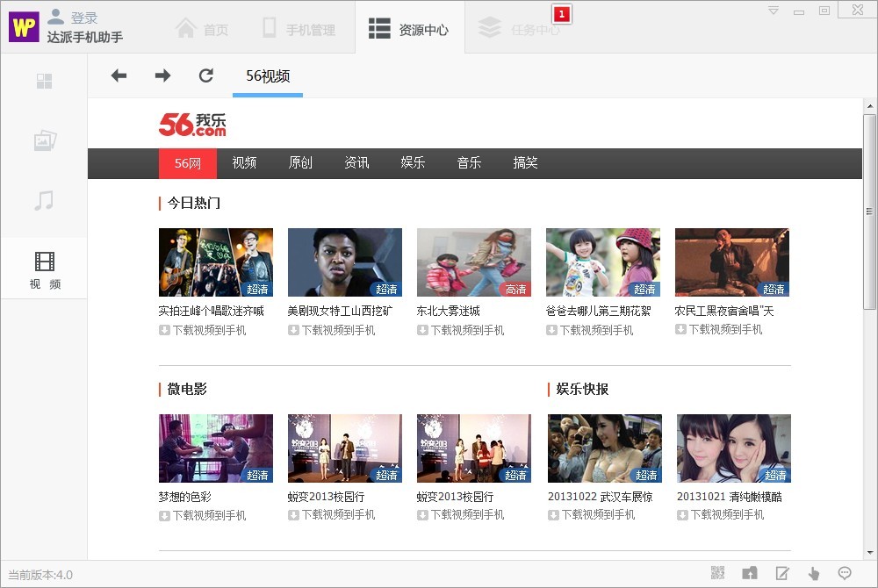Click the scrollbar up arrow
This screenshot has width=878, height=588.
tap(869, 105)
